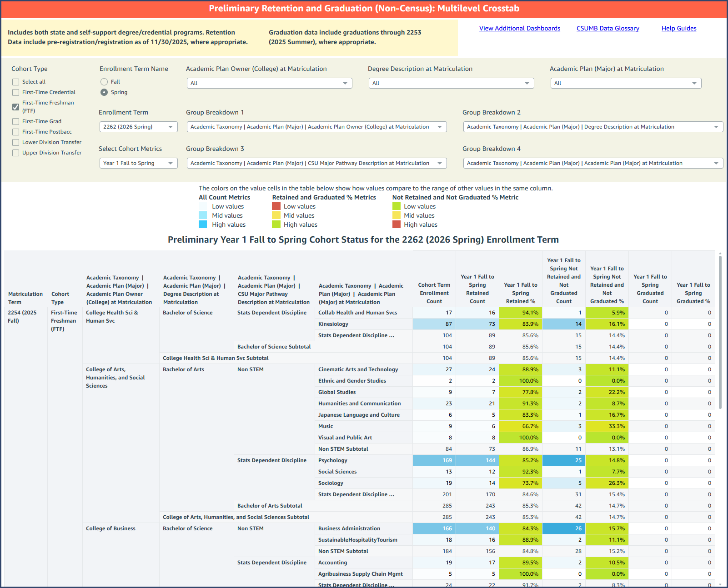This screenshot has width=728, height=588.
Task: Uncheck First-Time Freshman (FTF) cohort type
Action: 15,107
